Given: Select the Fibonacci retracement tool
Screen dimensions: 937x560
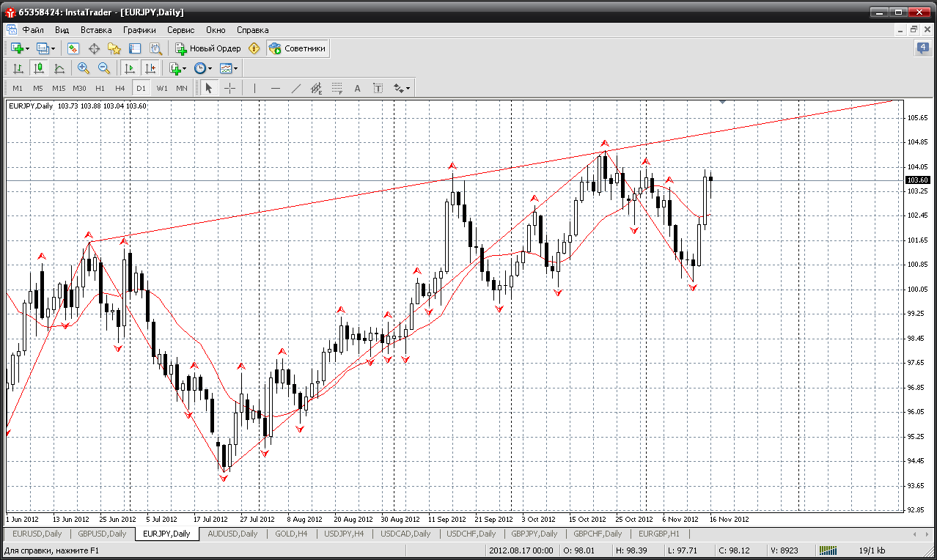Looking at the screenshot, I should click(337, 88).
